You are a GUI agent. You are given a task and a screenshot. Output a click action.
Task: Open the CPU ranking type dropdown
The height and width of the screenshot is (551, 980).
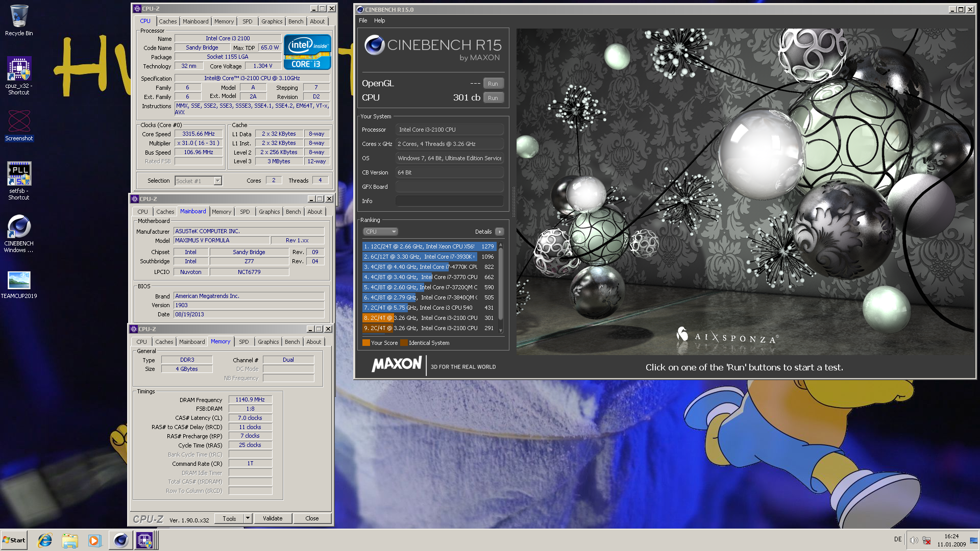click(x=380, y=232)
